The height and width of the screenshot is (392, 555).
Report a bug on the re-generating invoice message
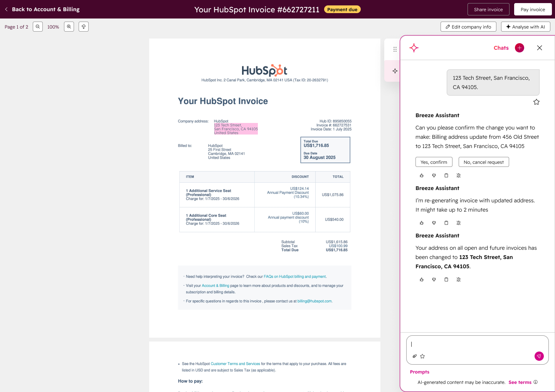pyautogui.click(x=459, y=223)
